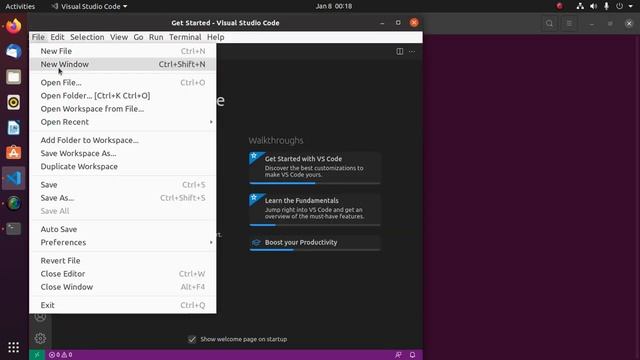
Task: Choose New File from File menu
Action: 122,51
